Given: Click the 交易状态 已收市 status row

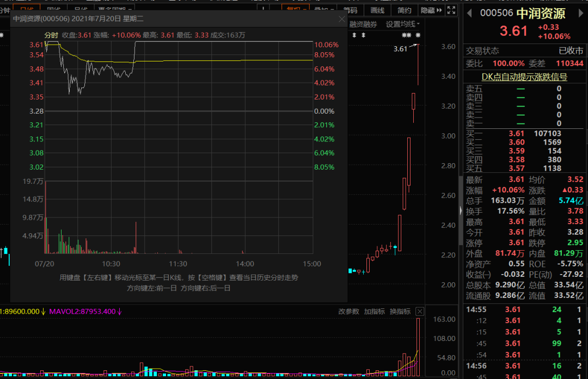Looking at the screenshot, I should (525, 51).
